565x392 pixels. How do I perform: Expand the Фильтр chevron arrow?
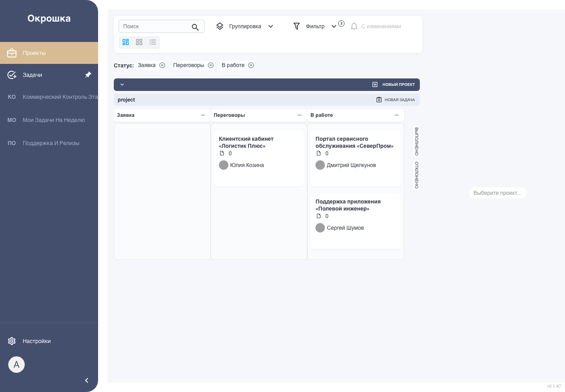coord(334,26)
